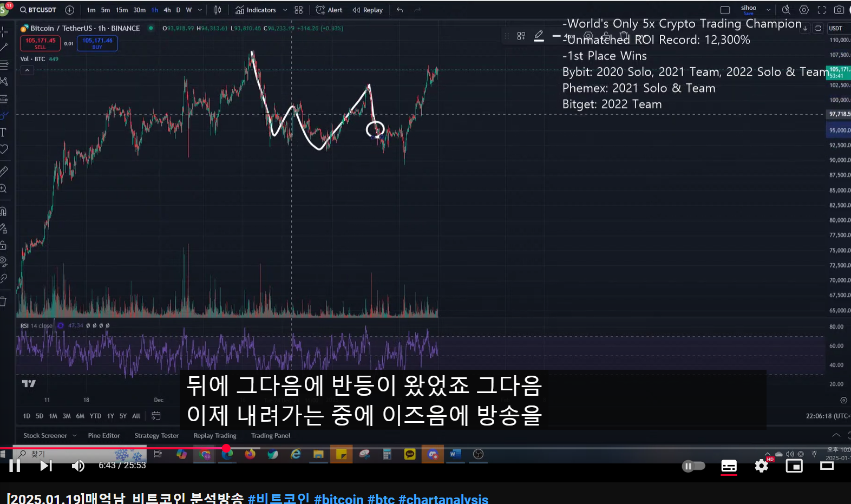Open price scale settings gear icon
851x504 pixels.
(x=843, y=401)
